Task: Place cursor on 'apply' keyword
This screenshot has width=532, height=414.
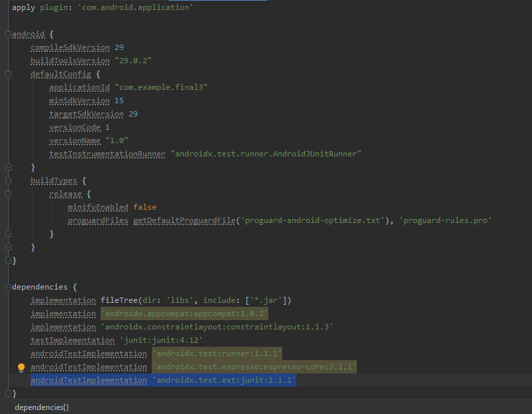Action: [23, 7]
